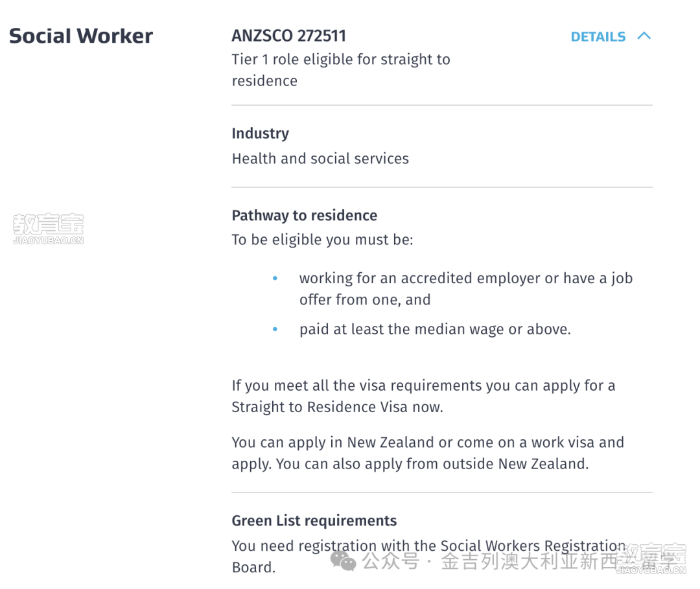
Task: Click 'working for an accredited employer' item
Action: click(x=466, y=289)
